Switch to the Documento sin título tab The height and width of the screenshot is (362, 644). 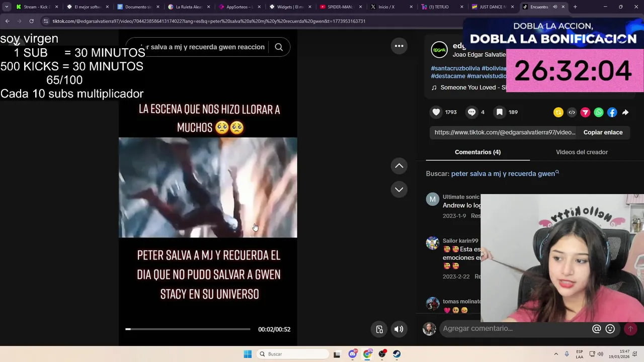coord(138,7)
